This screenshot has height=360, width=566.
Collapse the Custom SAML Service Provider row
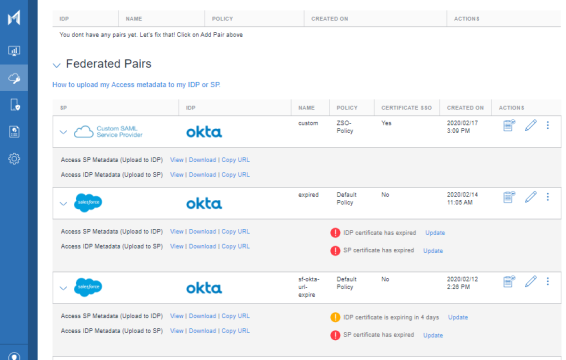[63, 132]
